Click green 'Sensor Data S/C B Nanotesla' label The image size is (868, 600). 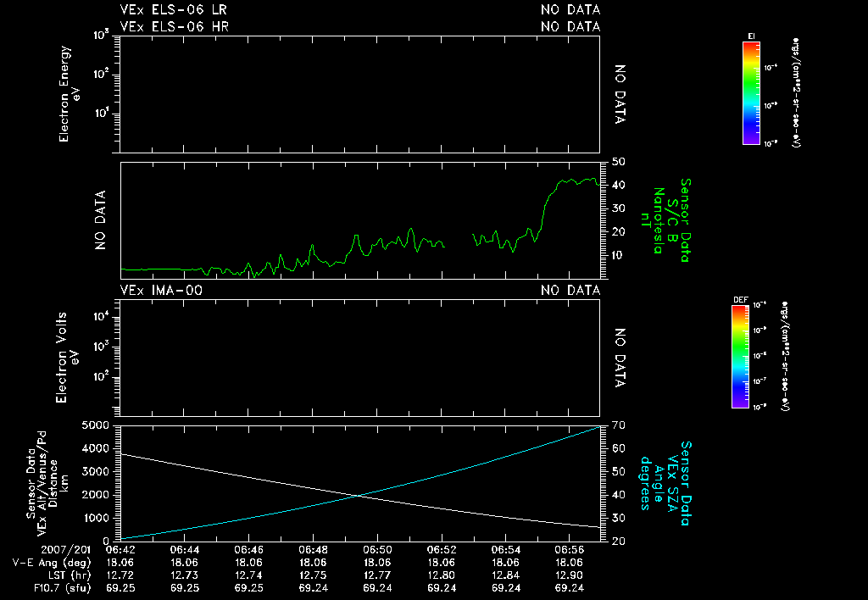[x=665, y=220]
